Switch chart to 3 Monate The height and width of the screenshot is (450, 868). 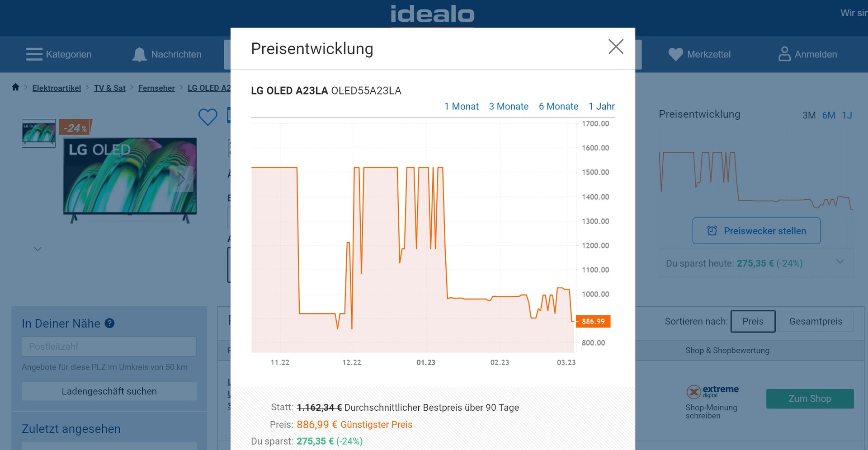click(x=509, y=107)
